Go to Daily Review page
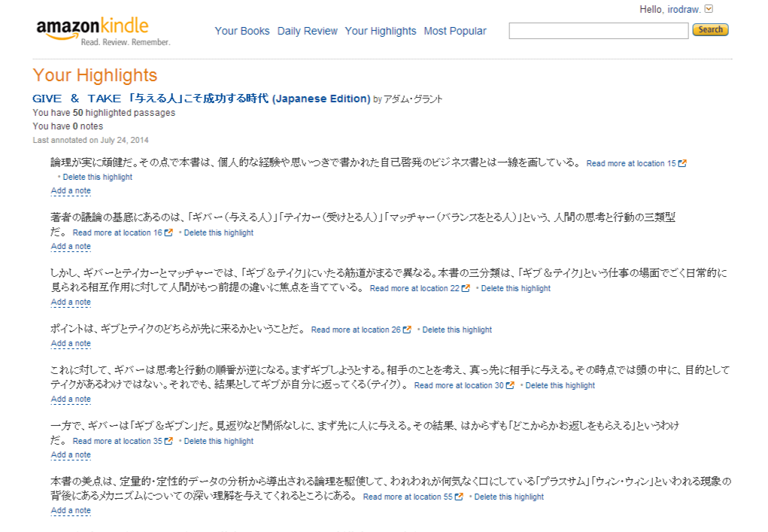Viewport: 768px width, 532px height. point(307,31)
